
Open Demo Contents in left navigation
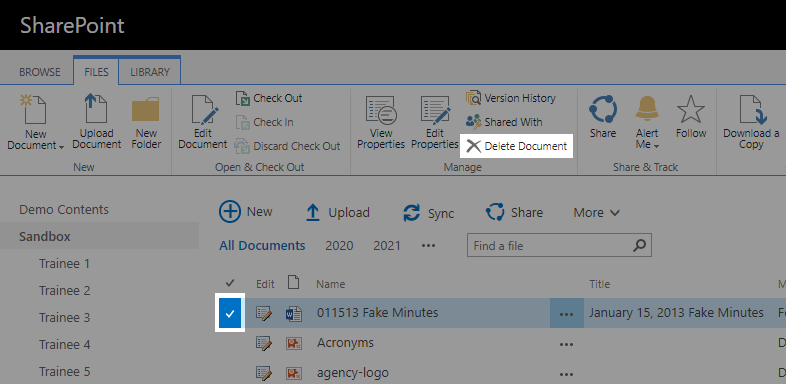pos(64,210)
